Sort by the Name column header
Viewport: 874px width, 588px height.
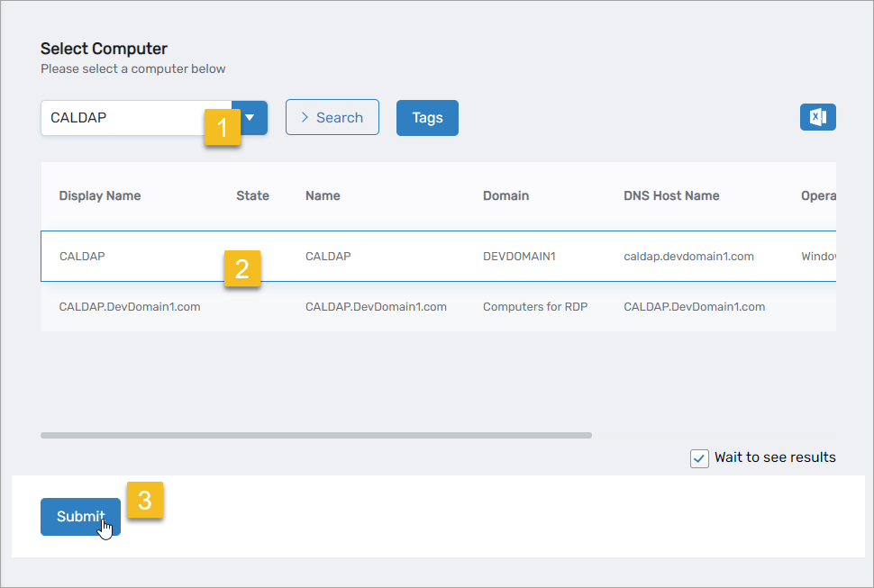[x=323, y=195]
